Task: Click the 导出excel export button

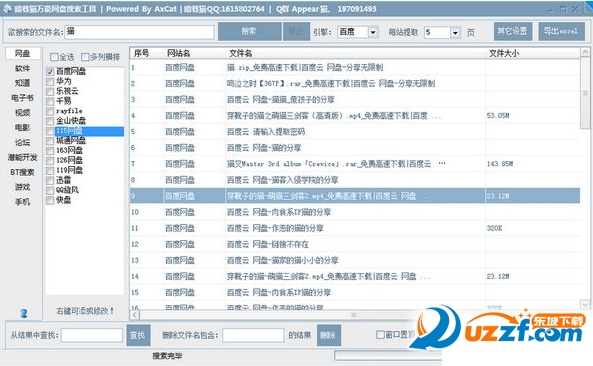Action: coord(561,31)
